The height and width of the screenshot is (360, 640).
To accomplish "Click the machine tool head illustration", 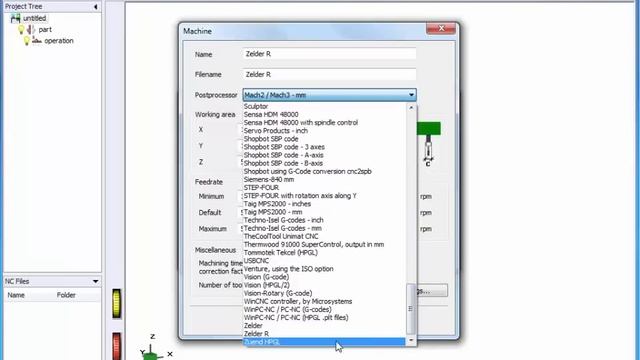I will [429, 144].
